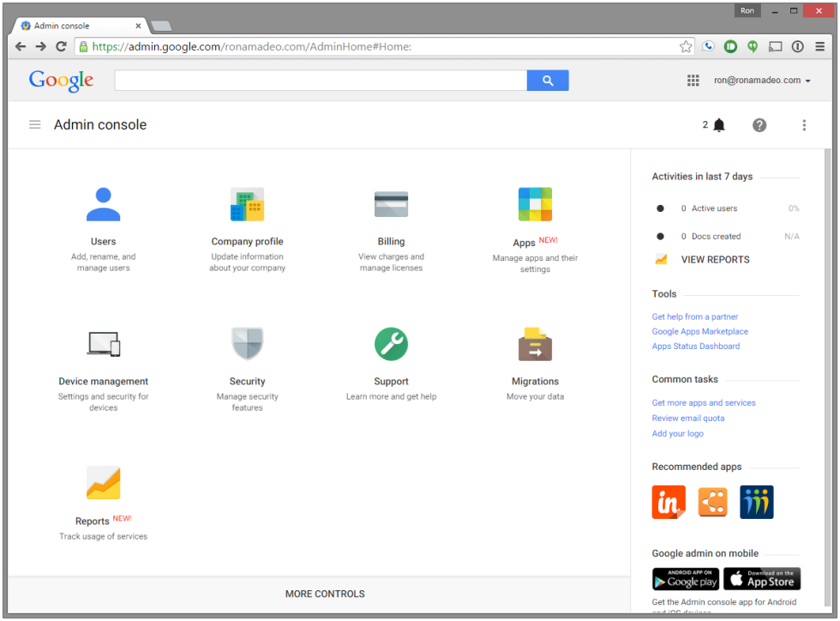Click the small chart icon beside VIEW REPORTS
The width and height of the screenshot is (840, 621).
pyautogui.click(x=661, y=260)
